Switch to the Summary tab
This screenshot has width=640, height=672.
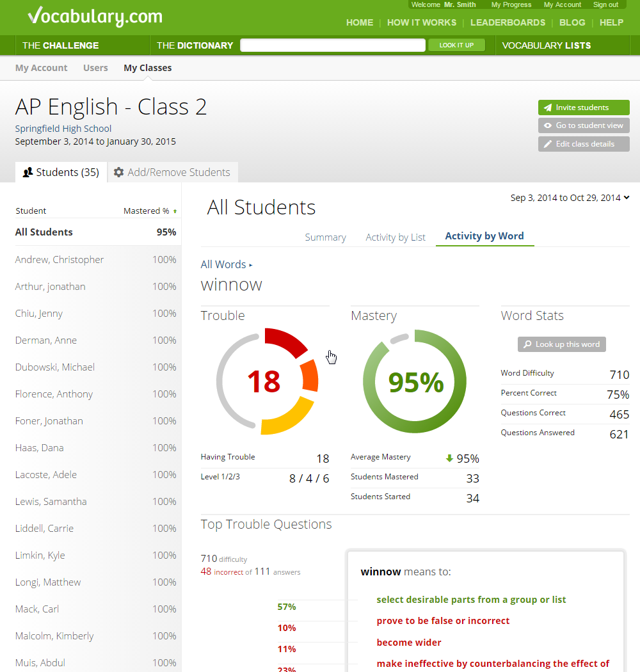[325, 237]
